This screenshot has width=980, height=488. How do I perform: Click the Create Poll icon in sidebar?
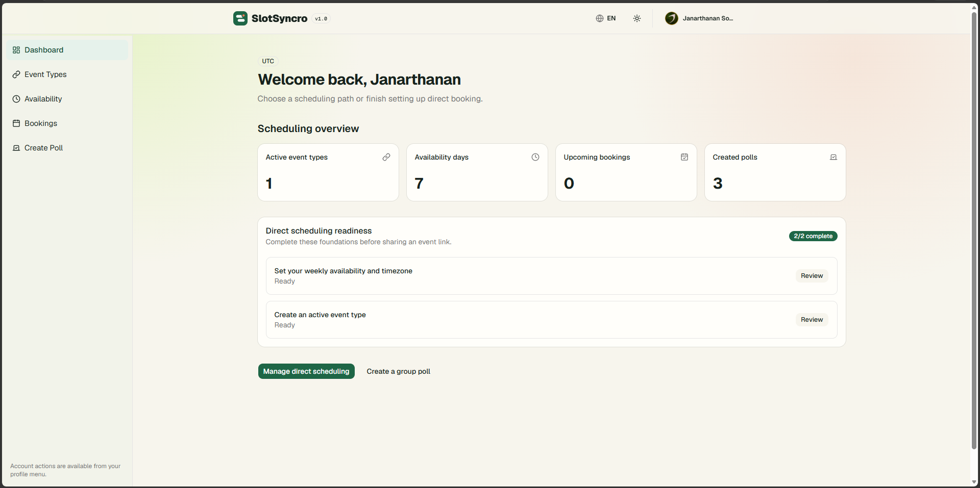16,148
